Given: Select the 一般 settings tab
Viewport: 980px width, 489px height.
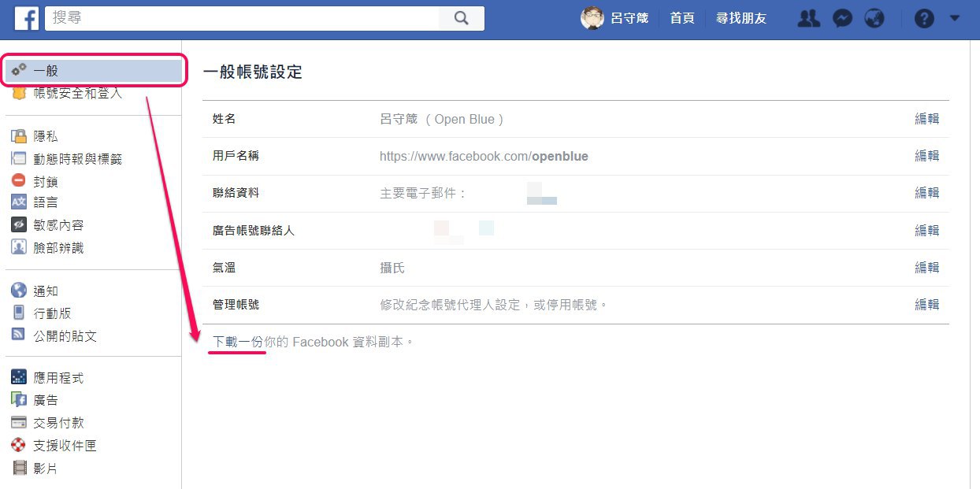Looking at the screenshot, I should pyautogui.click(x=94, y=71).
